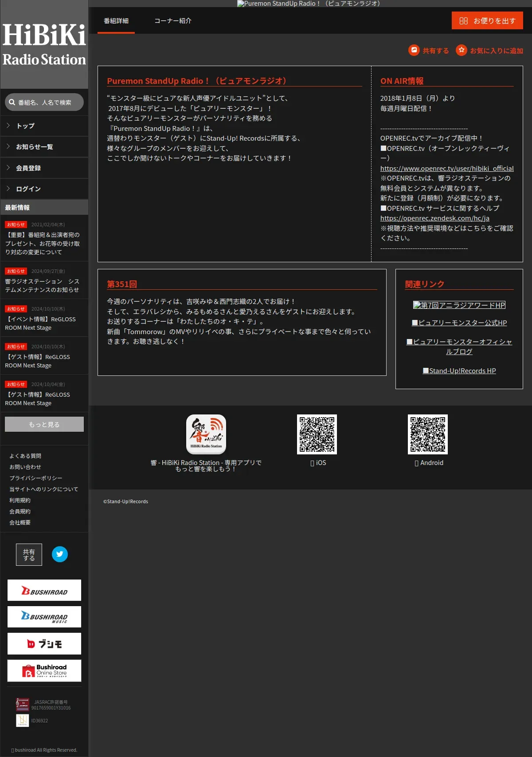The width and height of the screenshot is (532, 757).
Task: Click お気に入りに追加 link
Action: click(489, 50)
